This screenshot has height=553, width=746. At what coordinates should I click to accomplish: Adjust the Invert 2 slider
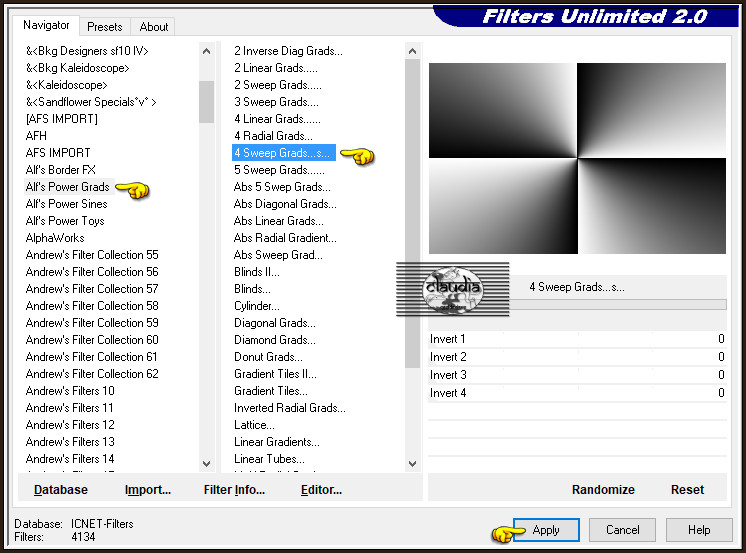(x=577, y=357)
